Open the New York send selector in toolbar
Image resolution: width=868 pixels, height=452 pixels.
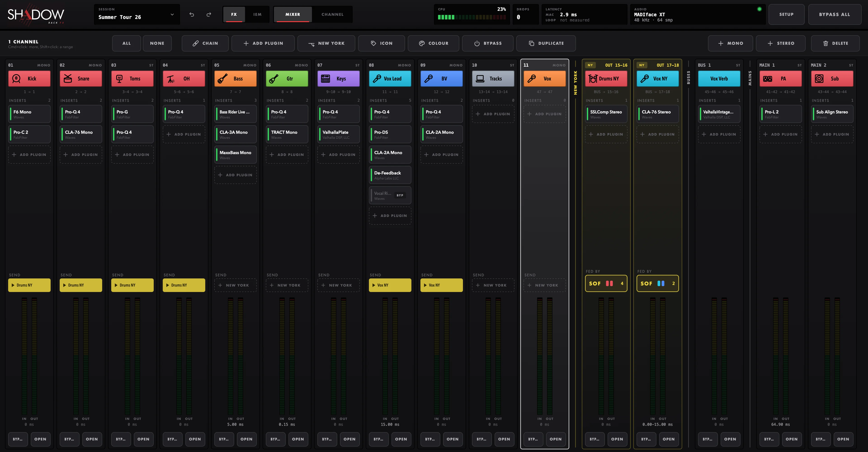point(326,43)
